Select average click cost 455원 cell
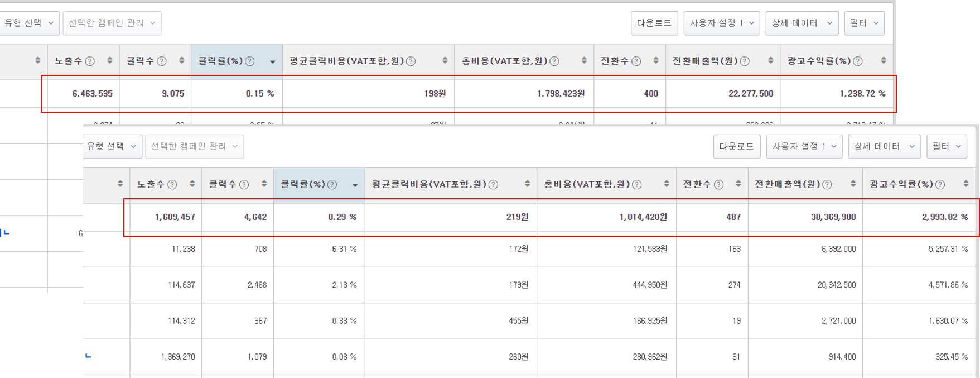The height and width of the screenshot is (378, 980). click(x=451, y=321)
